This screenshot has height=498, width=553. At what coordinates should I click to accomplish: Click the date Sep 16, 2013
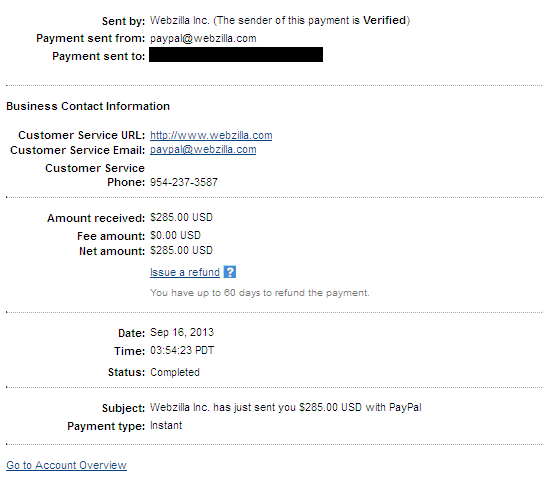pos(182,332)
